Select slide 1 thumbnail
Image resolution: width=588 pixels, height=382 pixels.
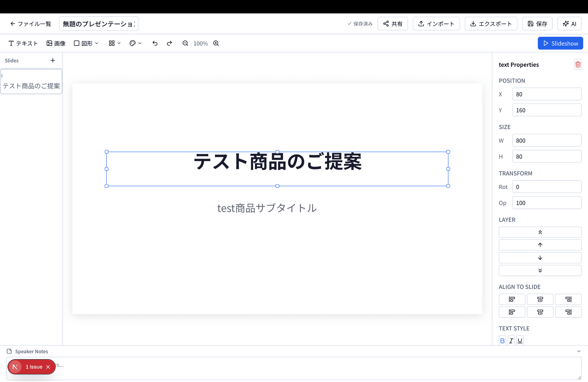[31, 82]
